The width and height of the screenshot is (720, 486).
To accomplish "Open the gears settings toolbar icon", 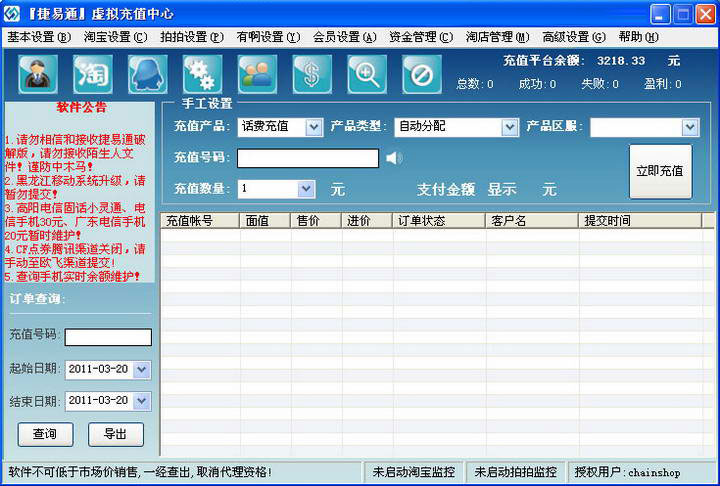I will click(x=202, y=74).
